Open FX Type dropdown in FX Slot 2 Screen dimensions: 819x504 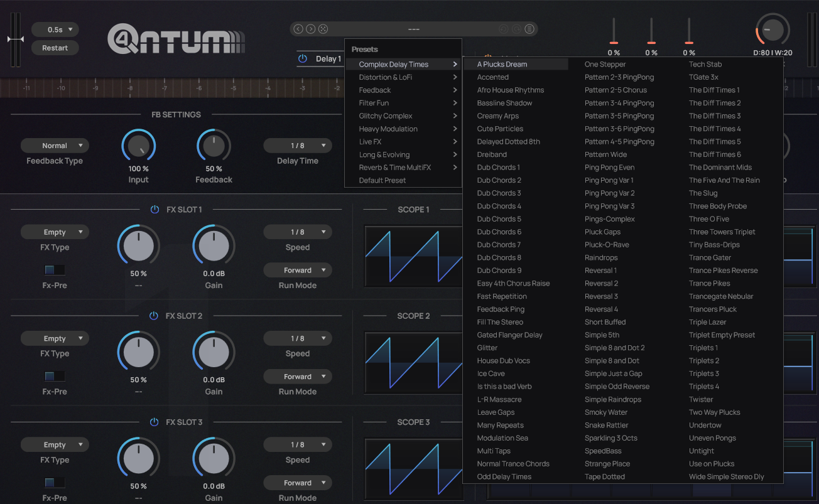55,338
